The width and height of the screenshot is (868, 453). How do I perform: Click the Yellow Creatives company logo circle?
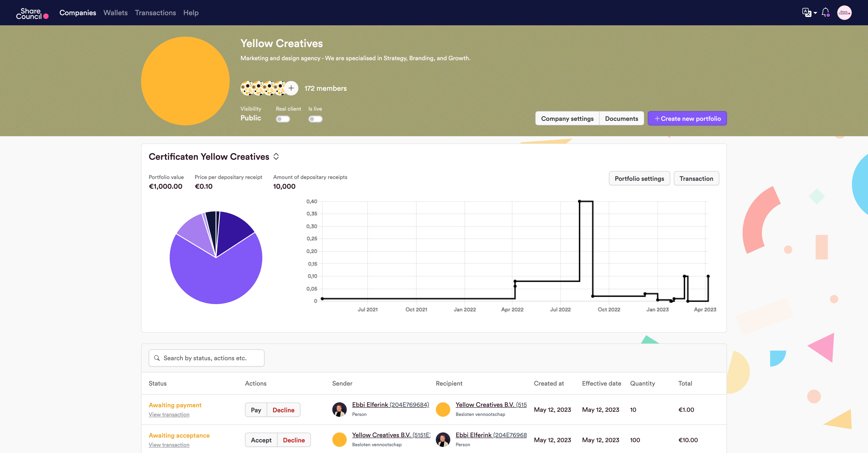tap(185, 81)
